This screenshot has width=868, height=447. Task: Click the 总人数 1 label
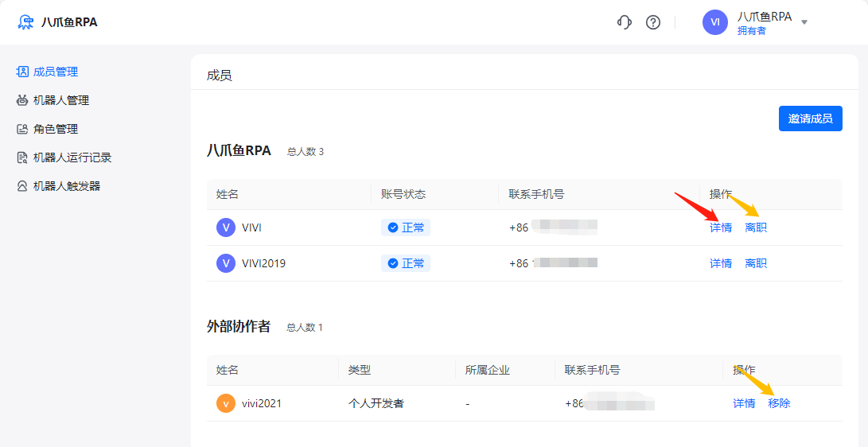point(305,328)
